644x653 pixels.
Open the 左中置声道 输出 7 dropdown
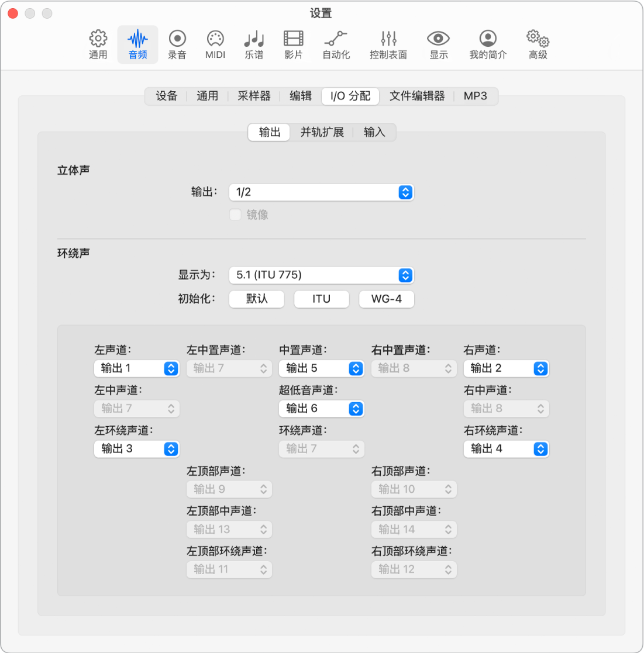(x=229, y=368)
